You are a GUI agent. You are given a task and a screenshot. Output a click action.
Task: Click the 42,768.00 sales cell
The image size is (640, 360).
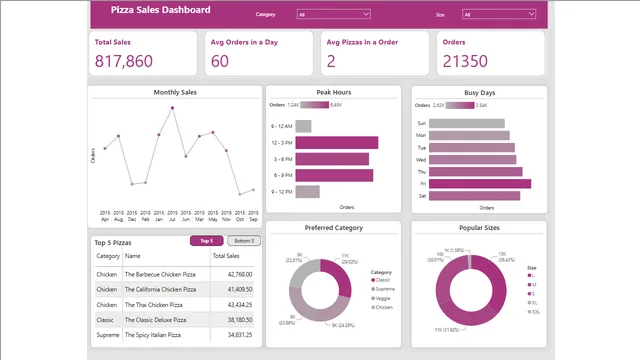click(x=240, y=274)
